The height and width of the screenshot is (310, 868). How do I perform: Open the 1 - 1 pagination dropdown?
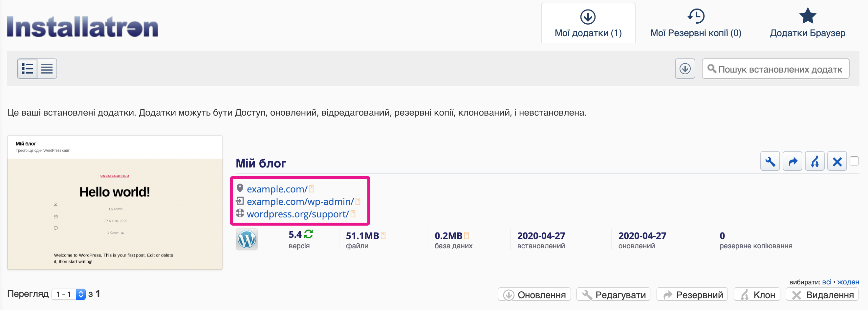68,294
